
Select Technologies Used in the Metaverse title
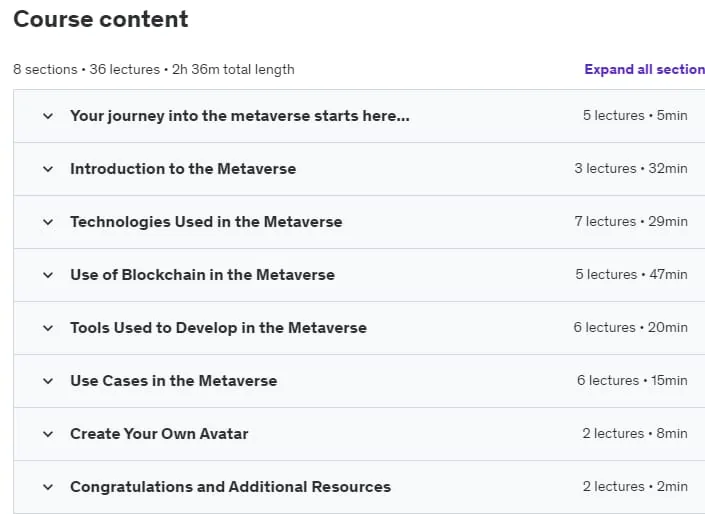206,222
